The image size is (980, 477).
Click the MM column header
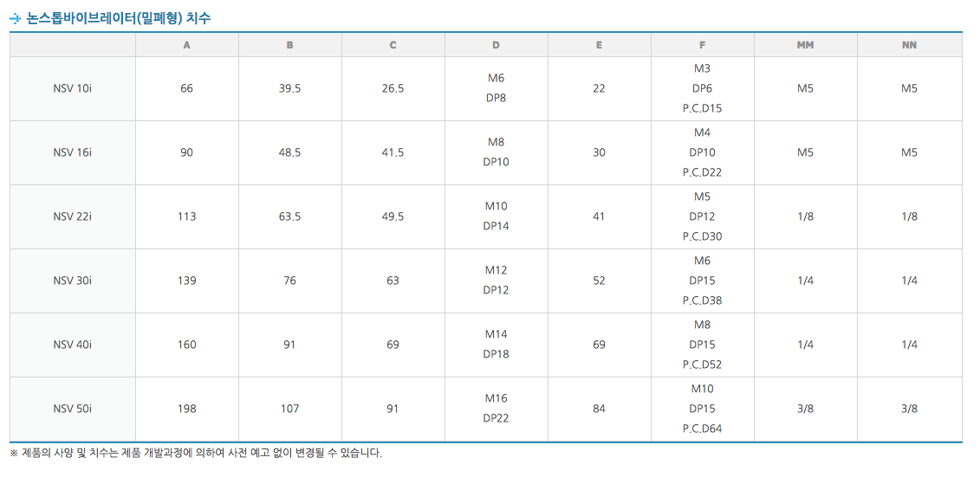805,45
